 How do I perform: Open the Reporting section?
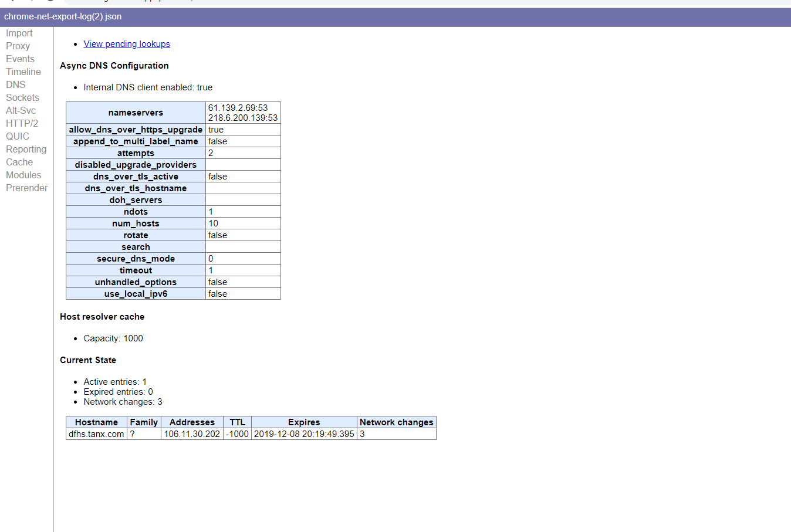pos(26,150)
